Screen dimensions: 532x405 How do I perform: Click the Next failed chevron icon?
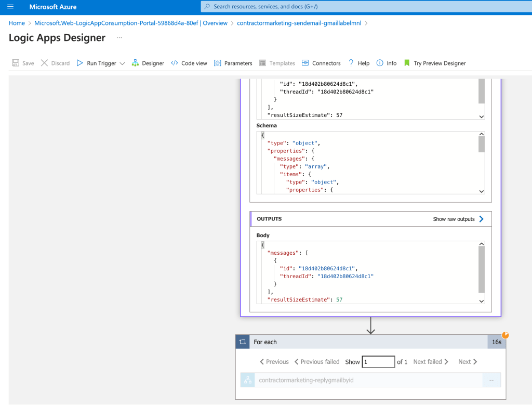tap(446, 362)
